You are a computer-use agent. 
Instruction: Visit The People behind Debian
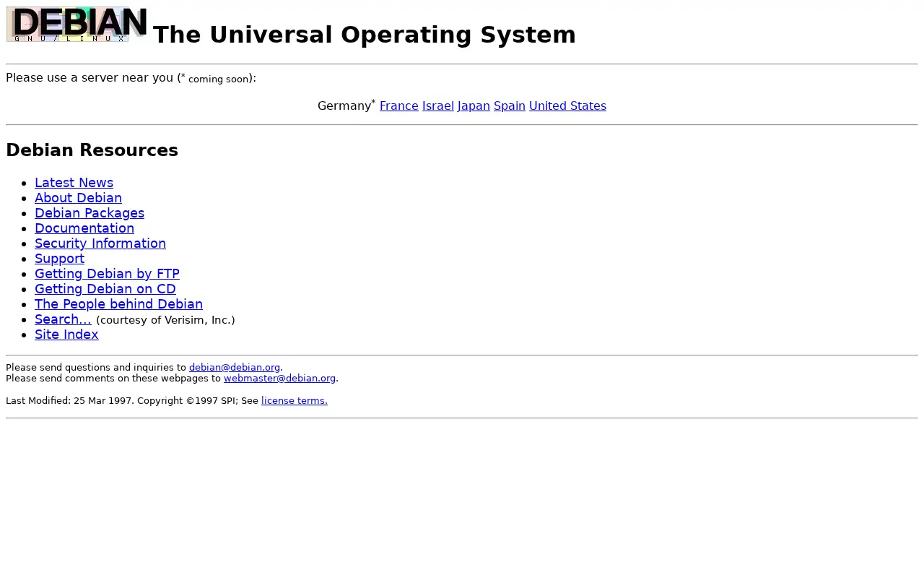click(x=118, y=305)
